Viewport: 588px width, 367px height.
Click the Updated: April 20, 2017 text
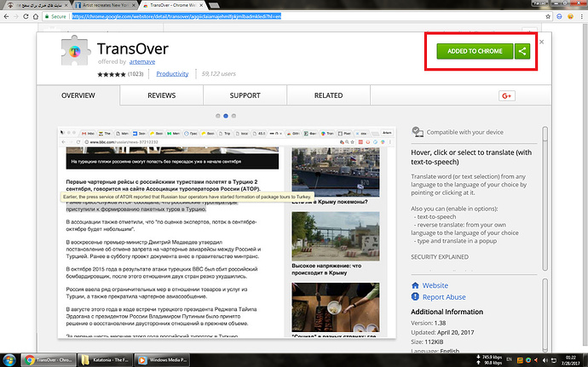(442, 332)
